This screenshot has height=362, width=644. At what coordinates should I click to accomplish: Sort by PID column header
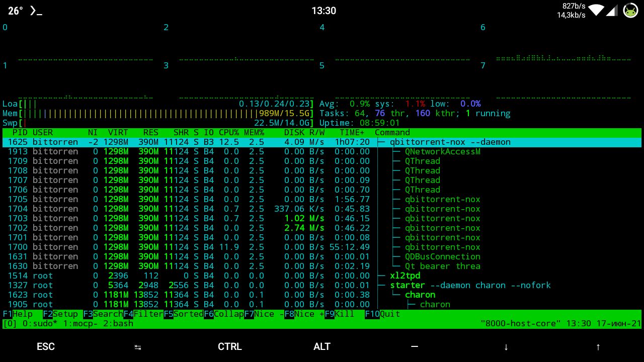click(20, 132)
